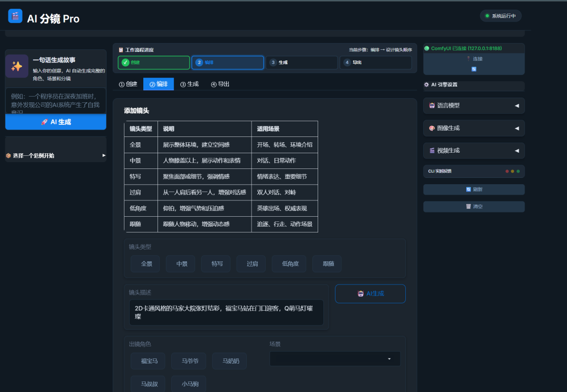The height and width of the screenshot is (392, 567).
Task: Expand the 语言模型 panel chevron
Action: [517, 105]
